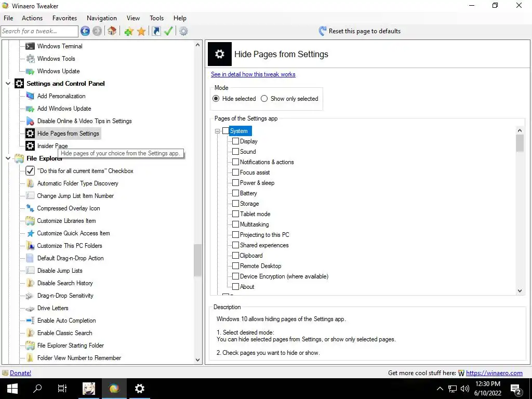Click pages list scroll down arrow
532x399 pixels.
click(520, 291)
